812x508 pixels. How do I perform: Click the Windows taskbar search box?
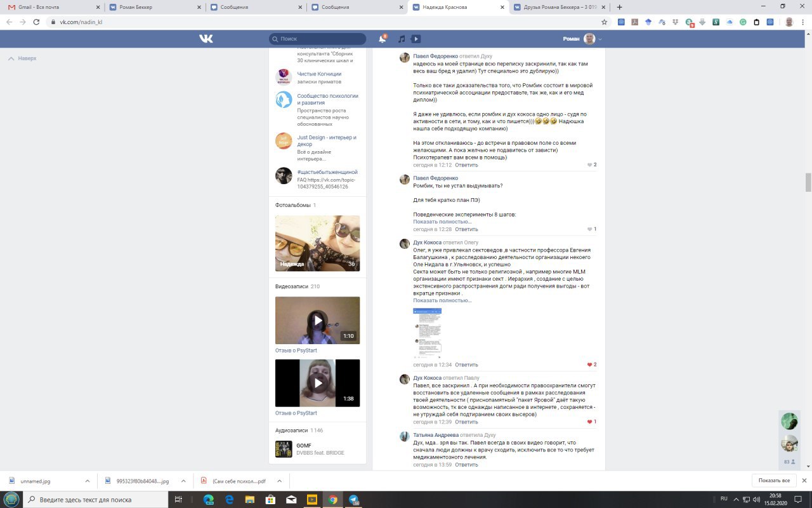point(96,500)
